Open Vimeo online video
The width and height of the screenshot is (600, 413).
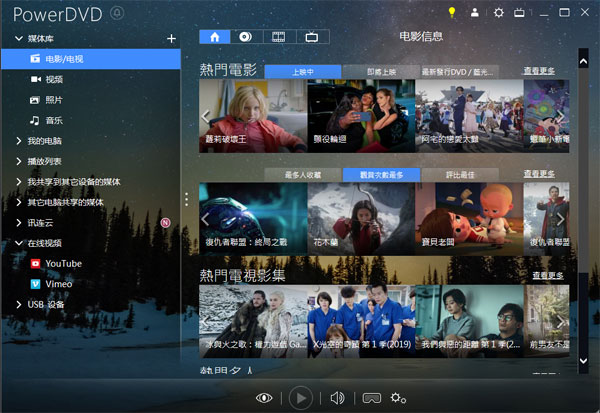51,284
